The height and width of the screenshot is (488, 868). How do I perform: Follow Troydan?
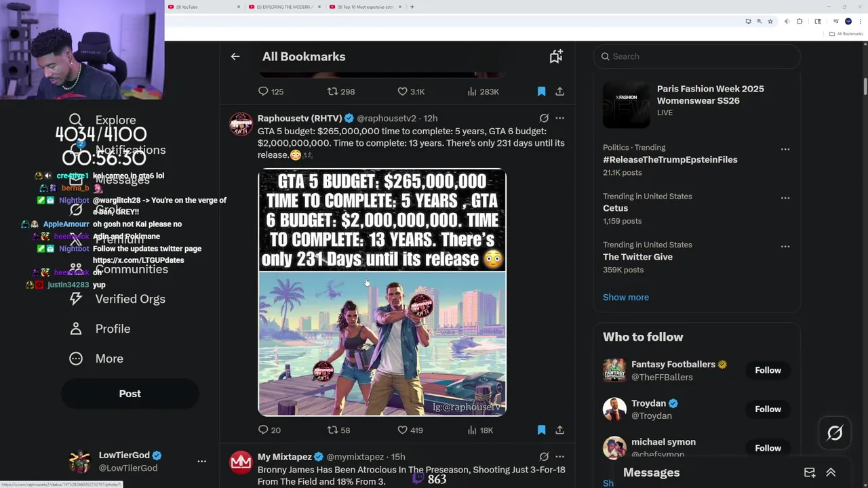[768, 409]
